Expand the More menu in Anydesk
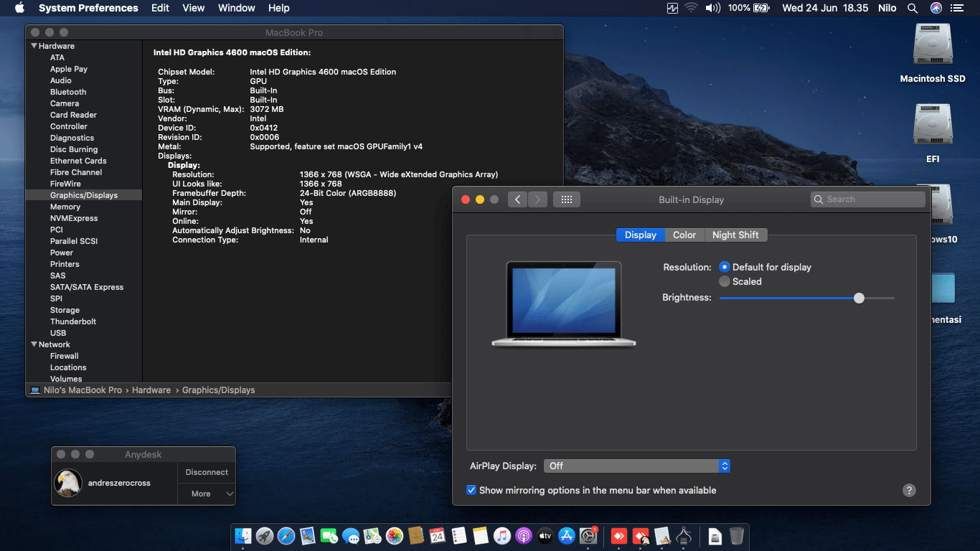980x551 pixels. point(207,494)
